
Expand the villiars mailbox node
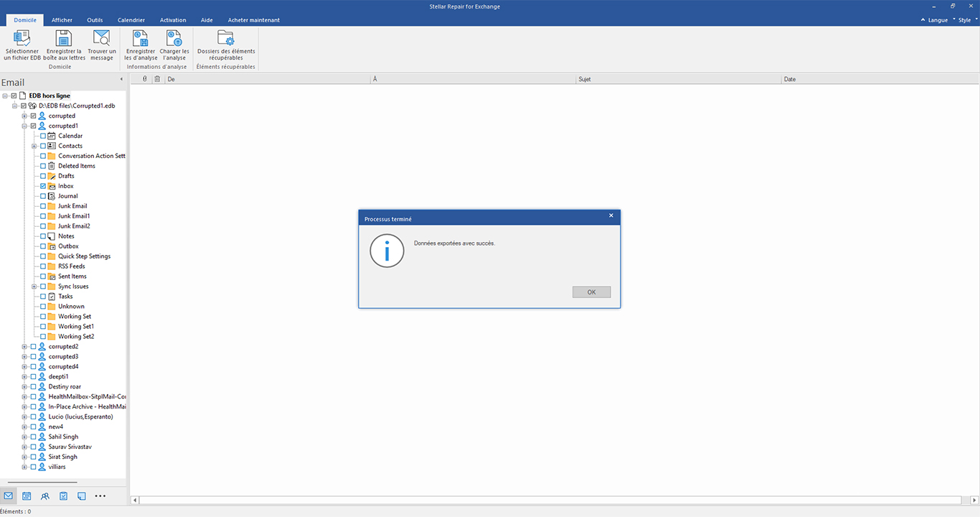click(x=25, y=467)
